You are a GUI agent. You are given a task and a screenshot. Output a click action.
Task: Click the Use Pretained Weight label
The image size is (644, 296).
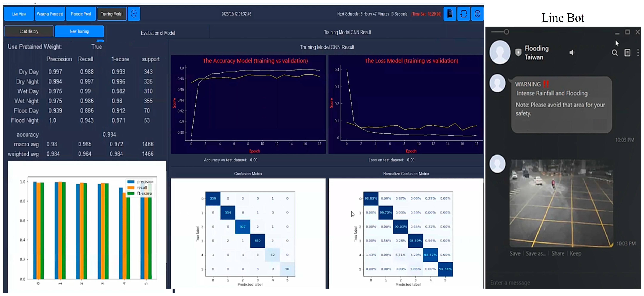(35, 47)
